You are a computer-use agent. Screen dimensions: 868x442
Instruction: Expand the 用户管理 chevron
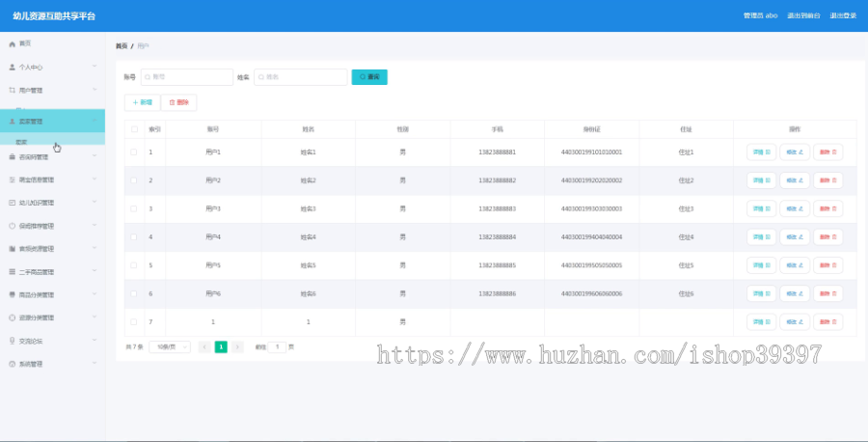coord(95,89)
